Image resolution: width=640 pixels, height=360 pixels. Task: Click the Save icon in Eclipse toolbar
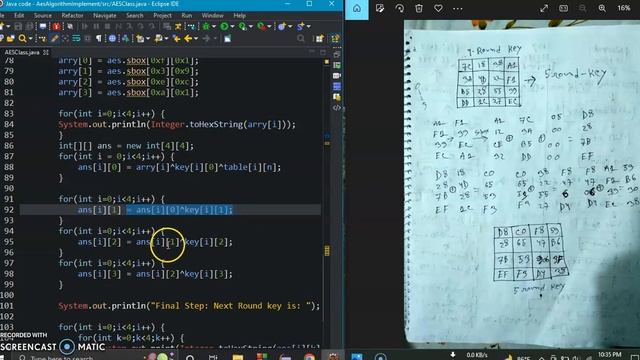pyautogui.click(x=18, y=26)
